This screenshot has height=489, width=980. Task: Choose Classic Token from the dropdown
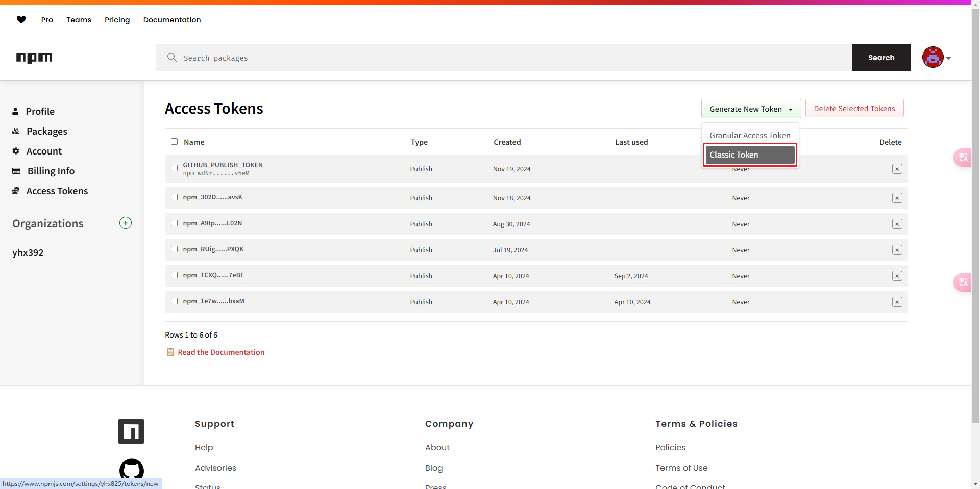click(749, 155)
